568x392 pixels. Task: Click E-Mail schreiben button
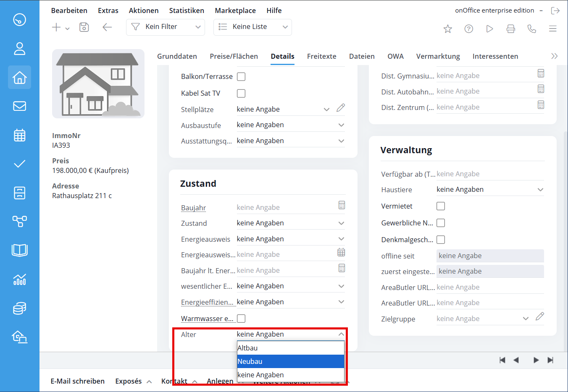click(x=78, y=381)
